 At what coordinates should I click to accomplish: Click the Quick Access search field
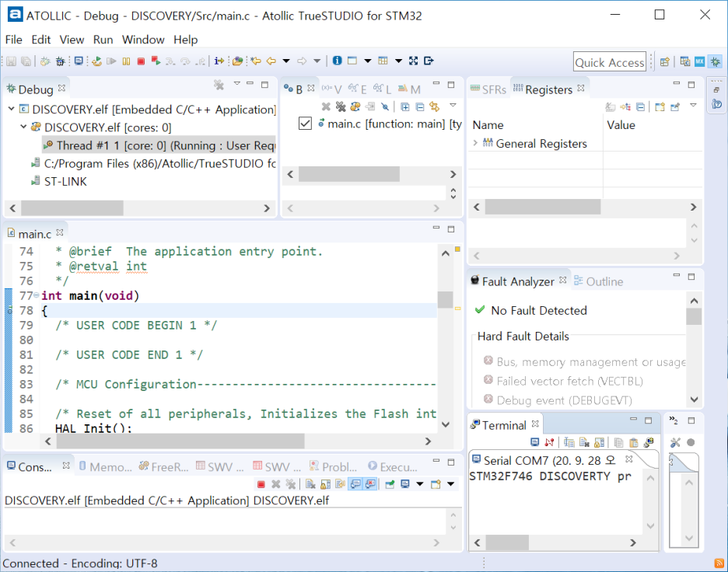(x=609, y=61)
